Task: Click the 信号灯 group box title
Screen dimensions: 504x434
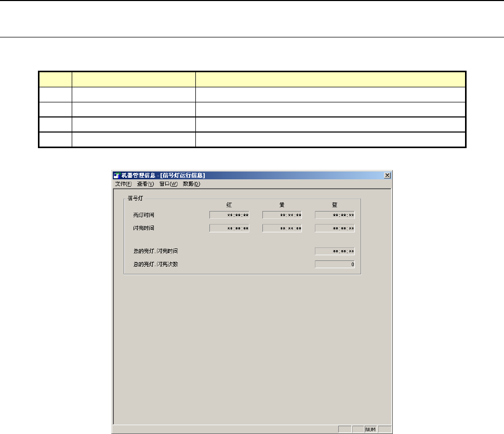Action: [135, 198]
